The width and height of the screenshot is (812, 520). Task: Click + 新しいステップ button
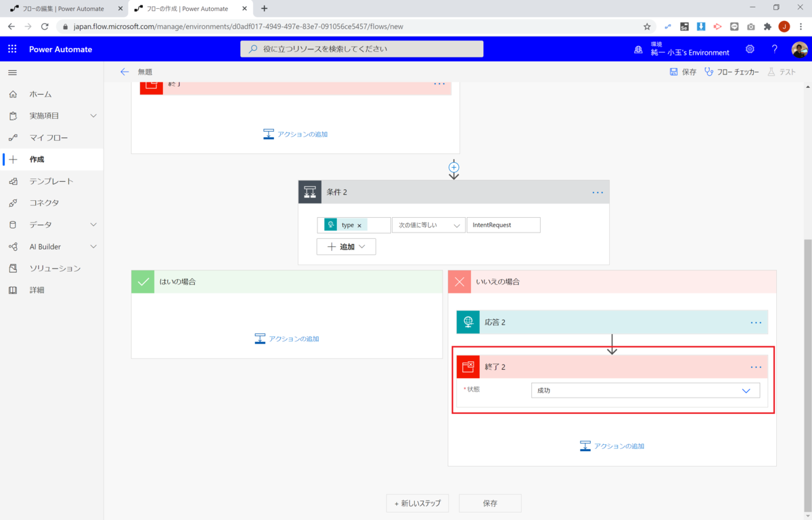418,503
